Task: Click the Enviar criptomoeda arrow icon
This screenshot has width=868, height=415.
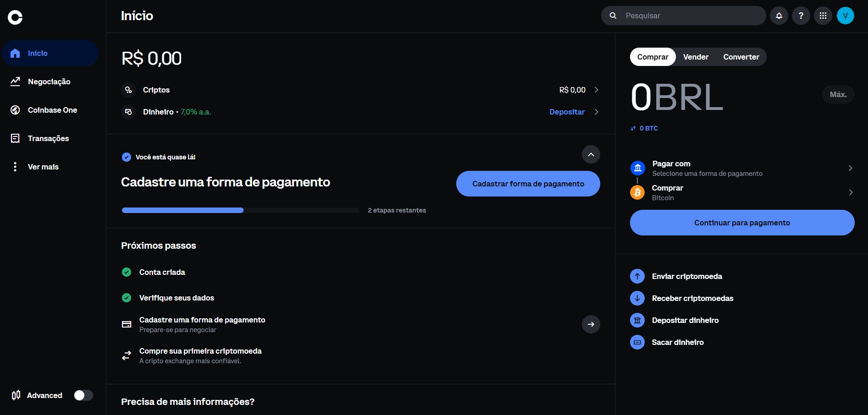Action: pos(637,276)
